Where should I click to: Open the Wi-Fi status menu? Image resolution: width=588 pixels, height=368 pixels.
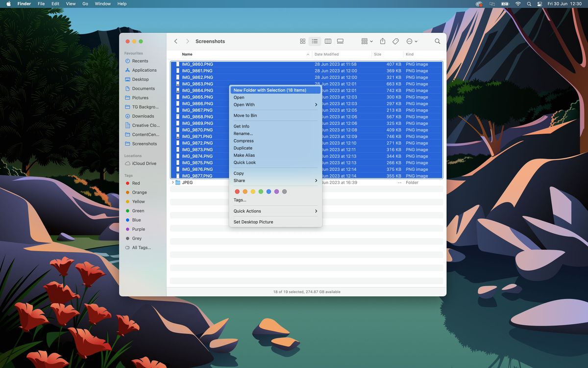coord(518,4)
